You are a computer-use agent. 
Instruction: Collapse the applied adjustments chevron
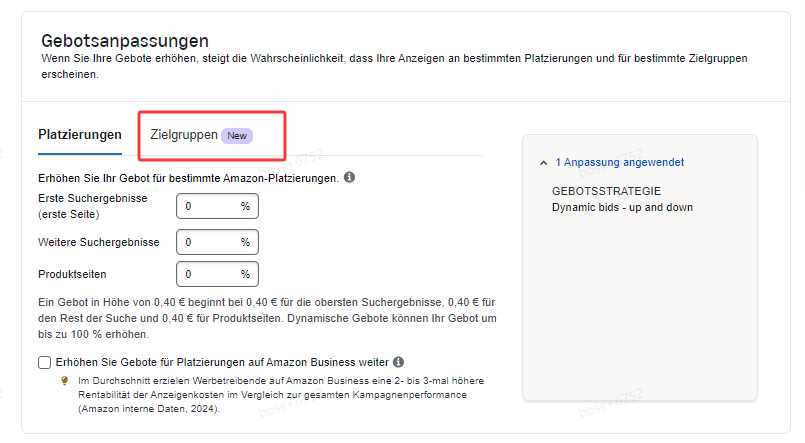pyautogui.click(x=543, y=162)
